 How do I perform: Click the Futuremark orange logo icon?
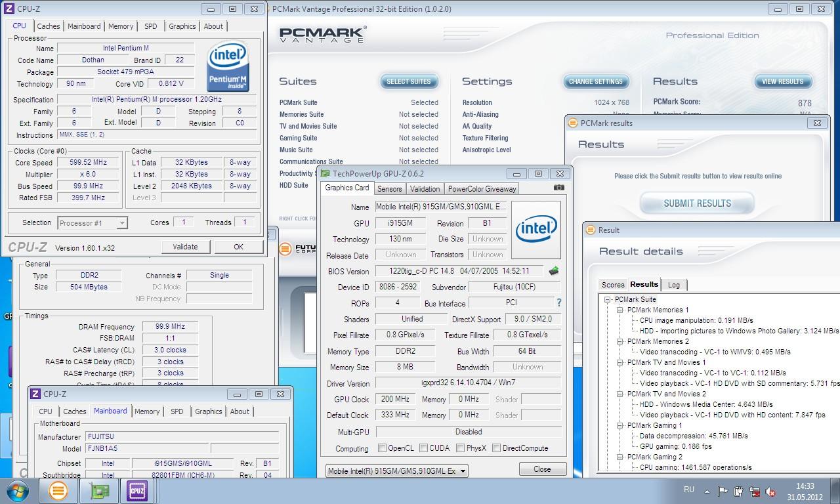tap(285, 249)
